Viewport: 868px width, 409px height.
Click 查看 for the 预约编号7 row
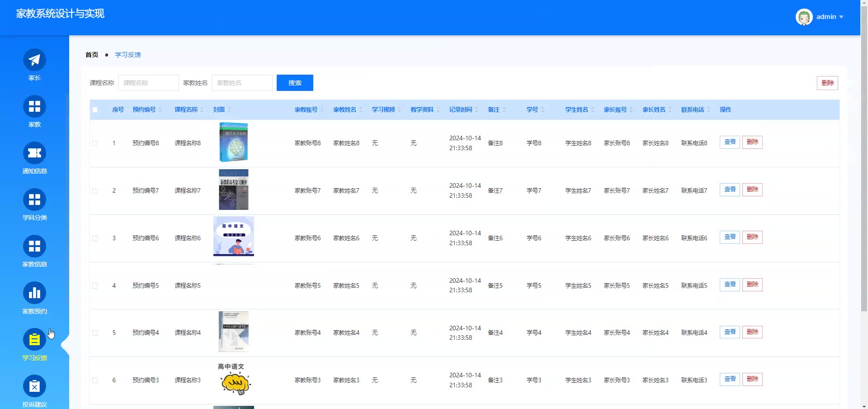pyautogui.click(x=729, y=190)
